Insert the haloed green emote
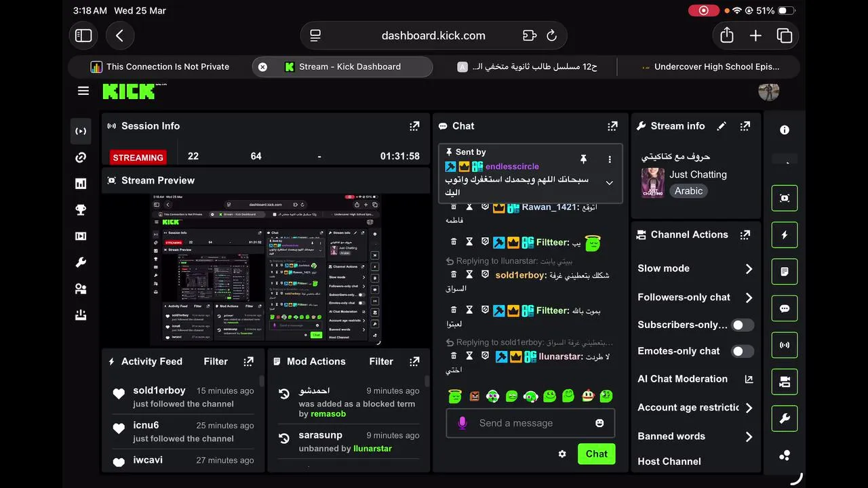 click(455, 396)
